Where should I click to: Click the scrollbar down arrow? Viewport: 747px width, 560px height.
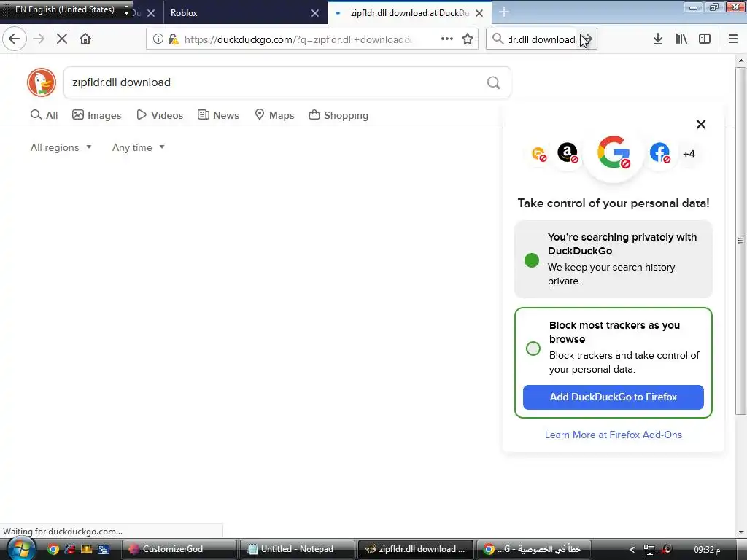(x=741, y=532)
